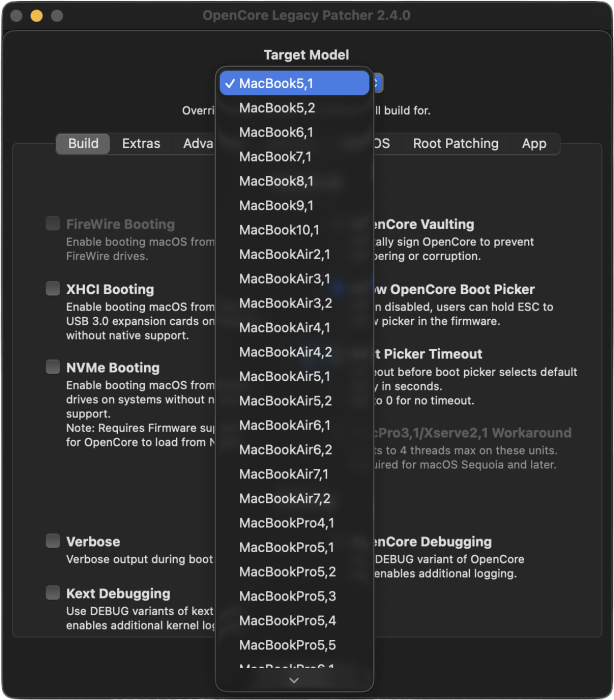
Task: Choose MacBookAir7,2 entry
Action: pyautogui.click(x=294, y=499)
